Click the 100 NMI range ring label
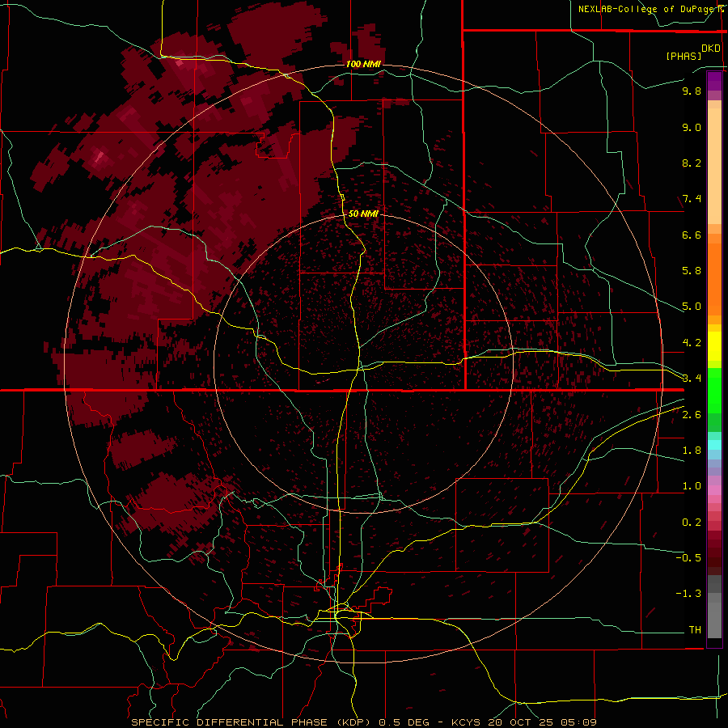728x728 pixels. (x=363, y=64)
